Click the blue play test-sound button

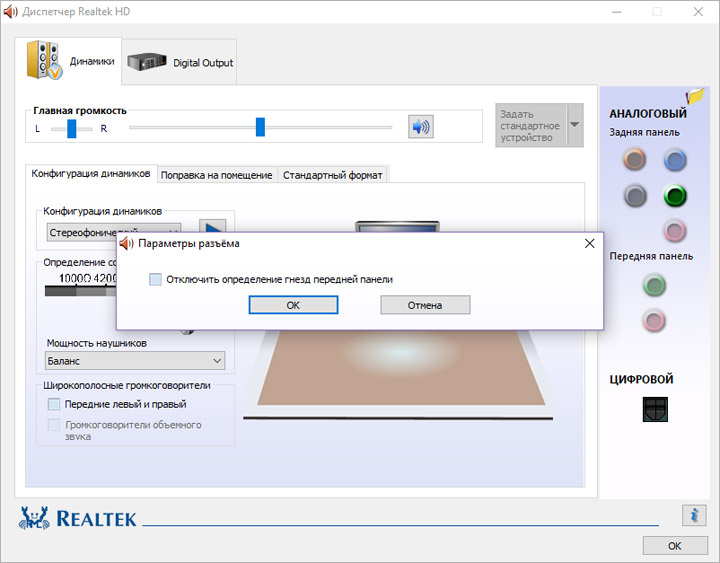pyautogui.click(x=213, y=226)
